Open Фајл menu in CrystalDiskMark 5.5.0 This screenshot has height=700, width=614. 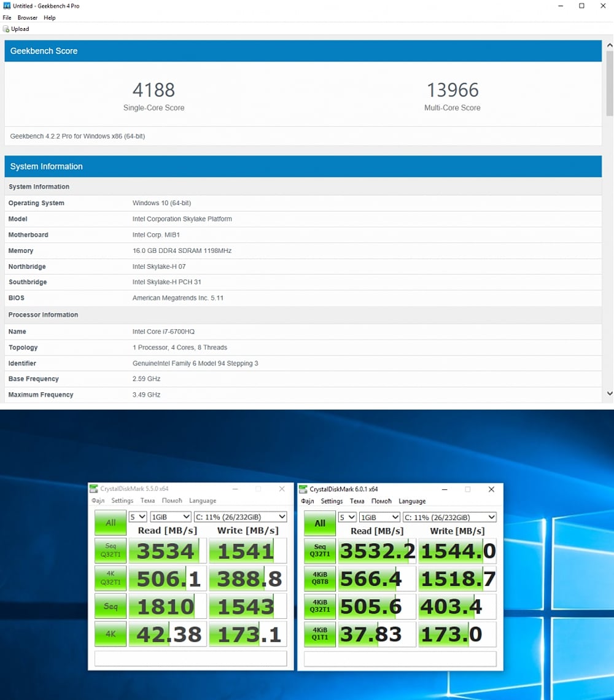click(98, 501)
